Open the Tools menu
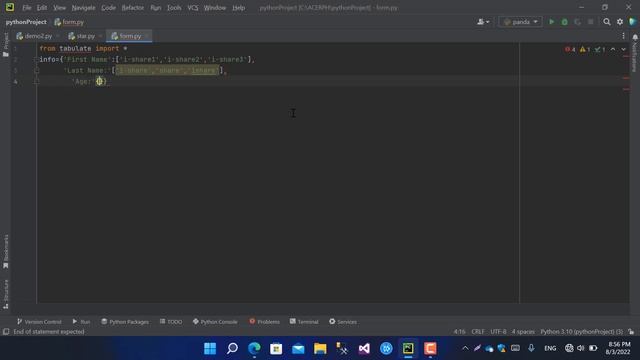This screenshot has height=360, width=640. pyautogui.click(x=174, y=8)
